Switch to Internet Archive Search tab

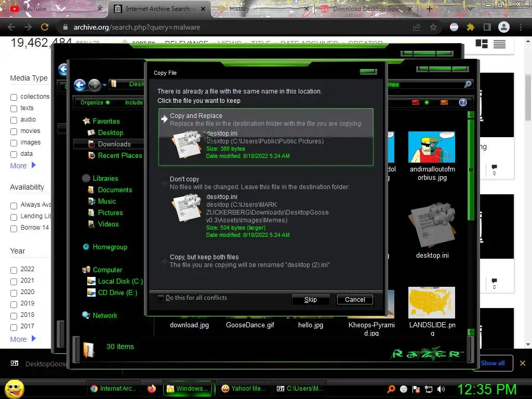pos(160,9)
